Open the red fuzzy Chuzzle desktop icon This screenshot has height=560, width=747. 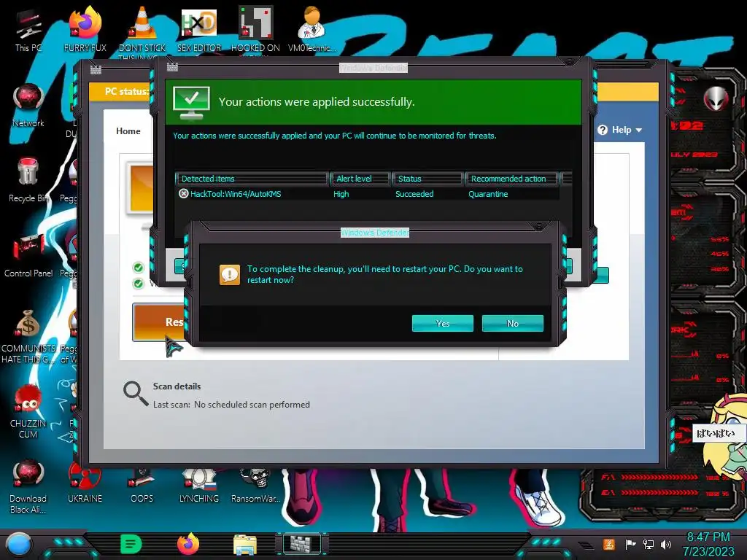tap(28, 411)
